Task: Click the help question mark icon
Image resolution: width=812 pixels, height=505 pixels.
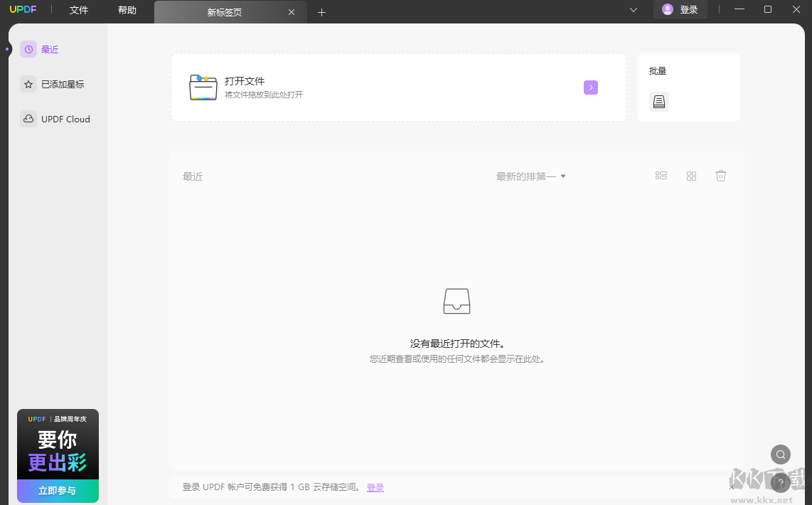Action: click(x=780, y=482)
